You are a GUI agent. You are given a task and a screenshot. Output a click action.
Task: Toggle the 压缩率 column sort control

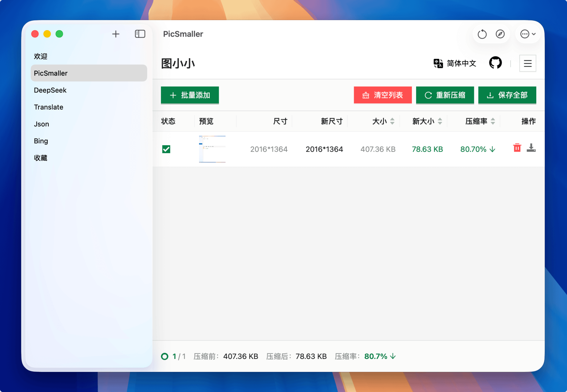pyautogui.click(x=492, y=121)
